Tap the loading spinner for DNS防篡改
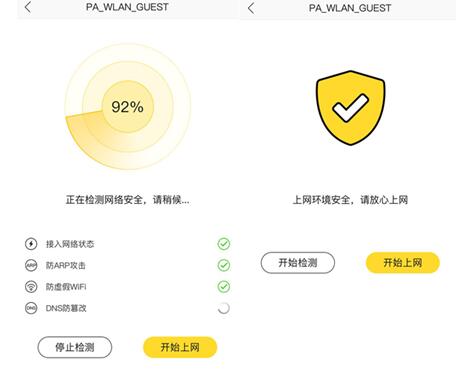 click(x=224, y=308)
